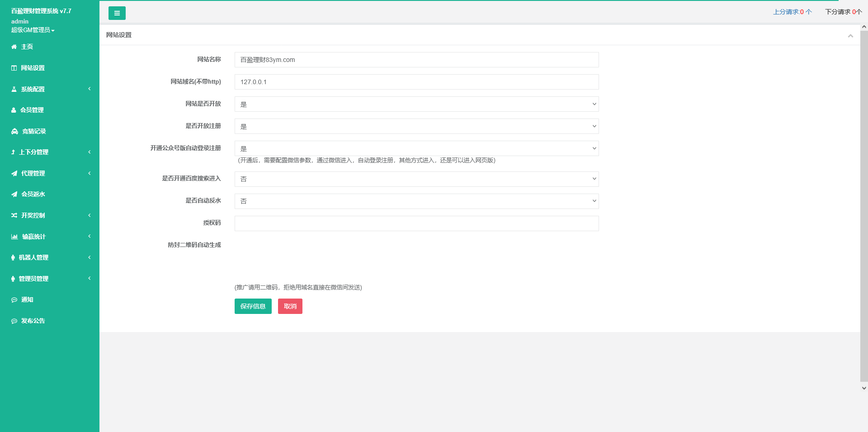
Task: Open the 网站是否开放 dropdown
Action: [x=416, y=104]
